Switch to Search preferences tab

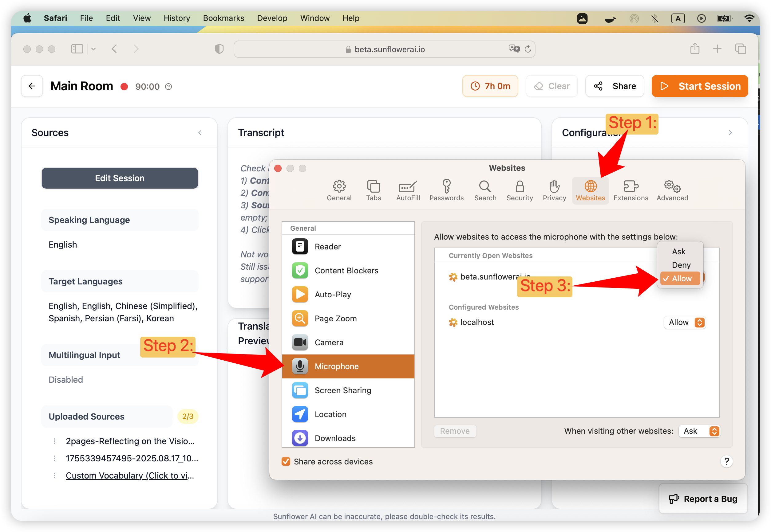485,190
